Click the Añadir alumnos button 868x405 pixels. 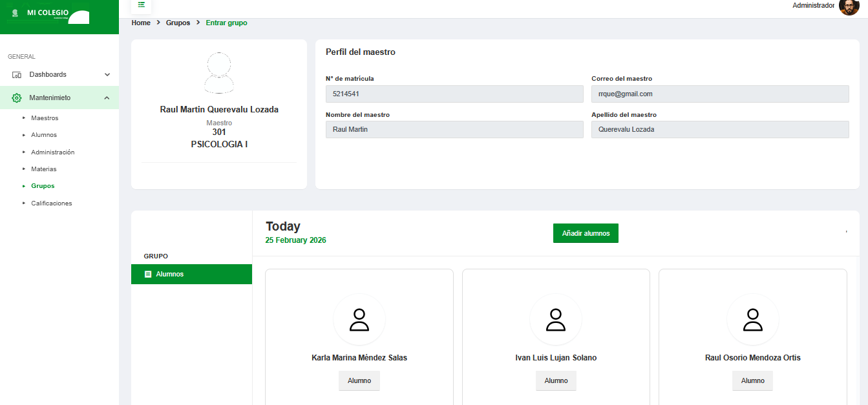(x=586, y=233)
